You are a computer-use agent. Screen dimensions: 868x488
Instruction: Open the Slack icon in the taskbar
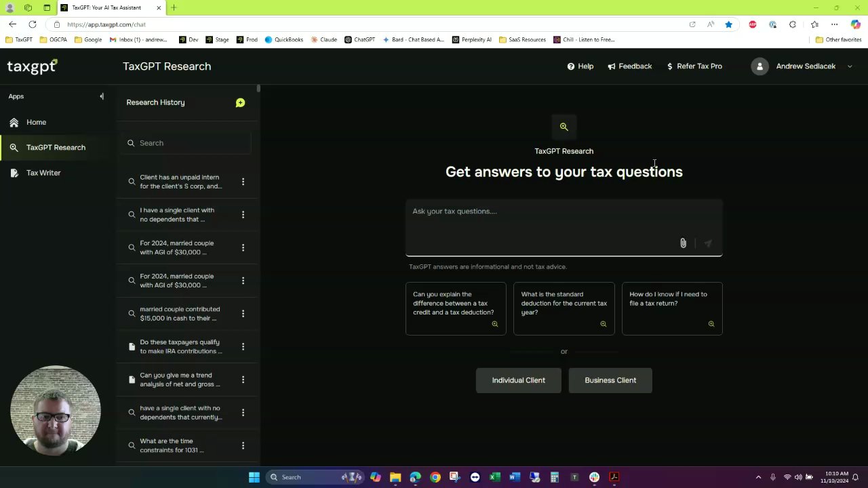(594, 477)
